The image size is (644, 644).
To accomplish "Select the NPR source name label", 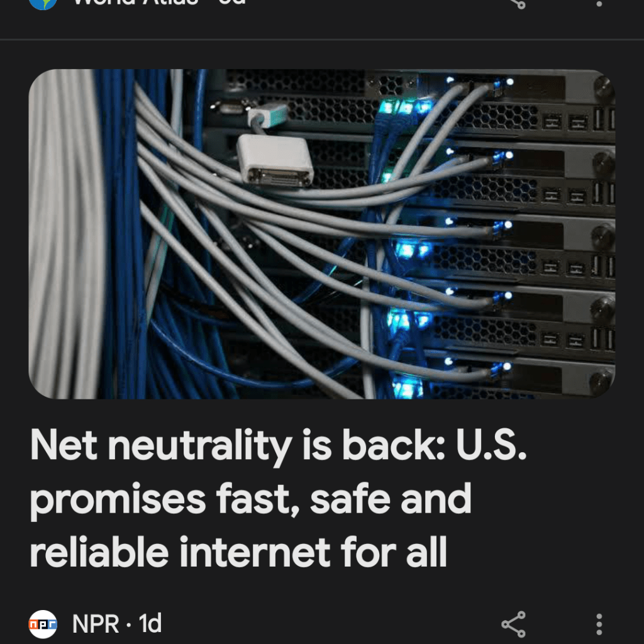I will click(x=96, y=624).
